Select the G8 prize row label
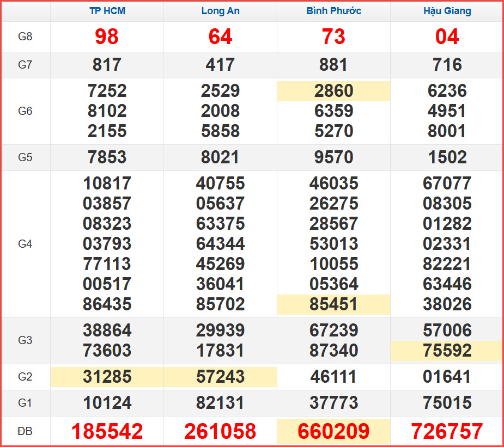Screen dimensions: 504x447 point(25,36)
